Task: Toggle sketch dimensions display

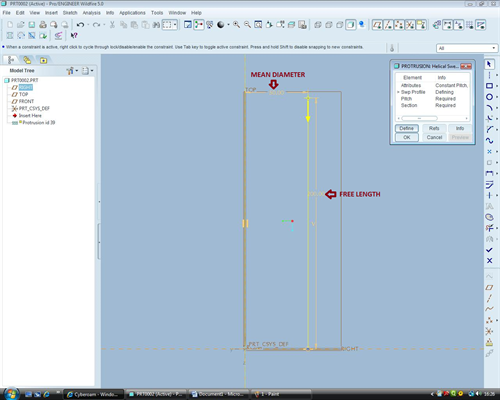Action: tap(448, 25)
